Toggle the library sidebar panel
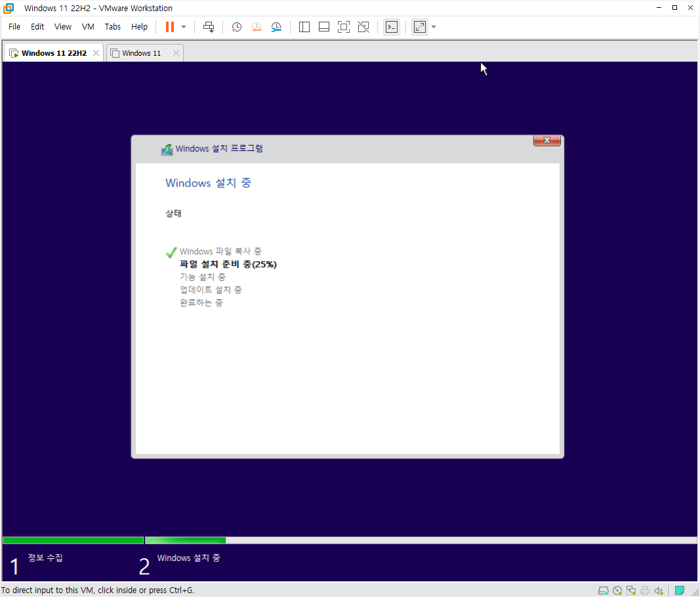This screenshot has height=597, width=700. [304, 27]
